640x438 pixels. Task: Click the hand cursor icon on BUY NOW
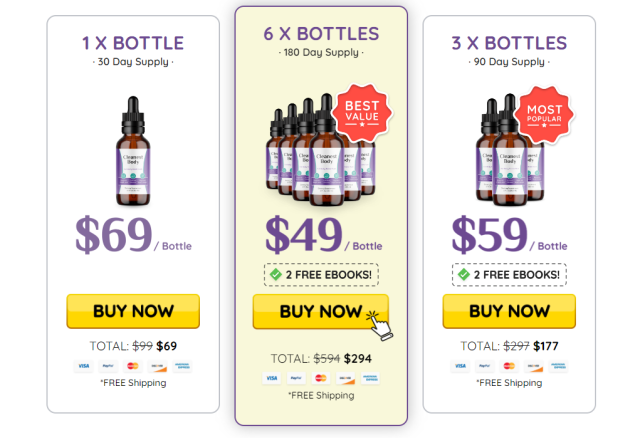(x=379, y=325)
